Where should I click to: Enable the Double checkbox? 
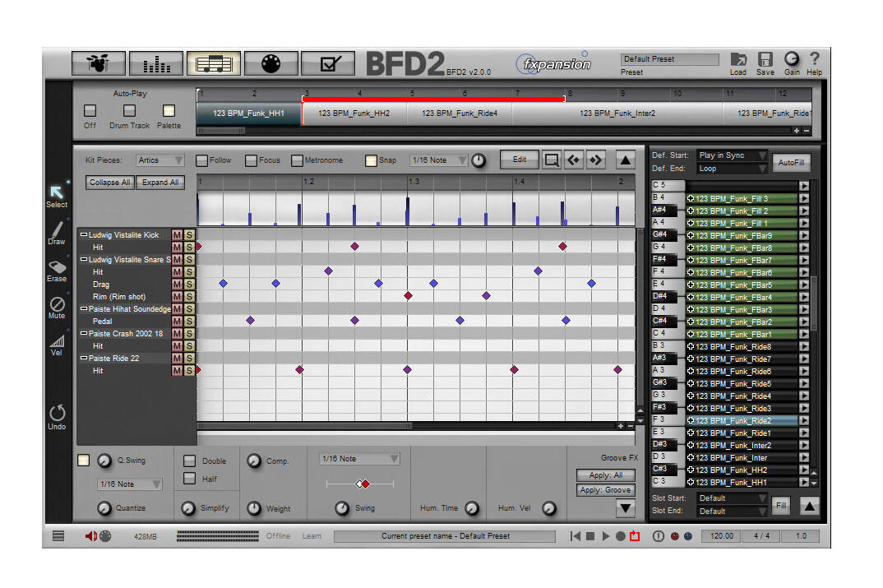pyautogui.click(x=190, y=461)
